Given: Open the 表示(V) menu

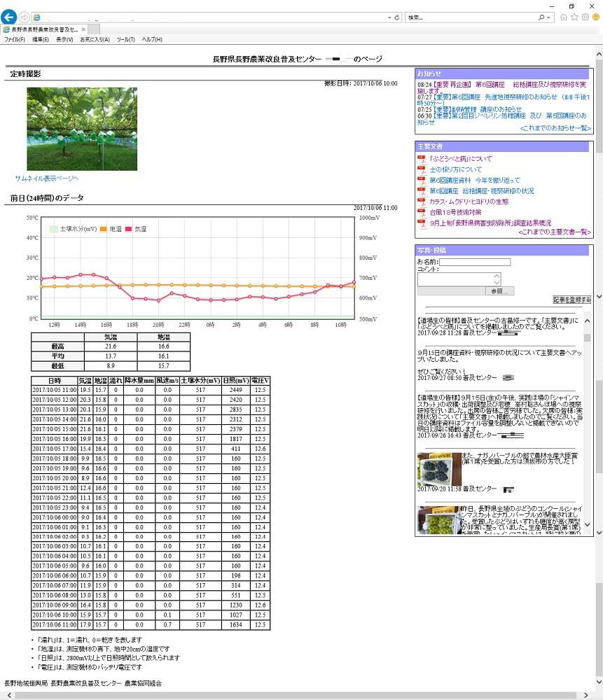Looking at the screenshot, I should (64, 40).
